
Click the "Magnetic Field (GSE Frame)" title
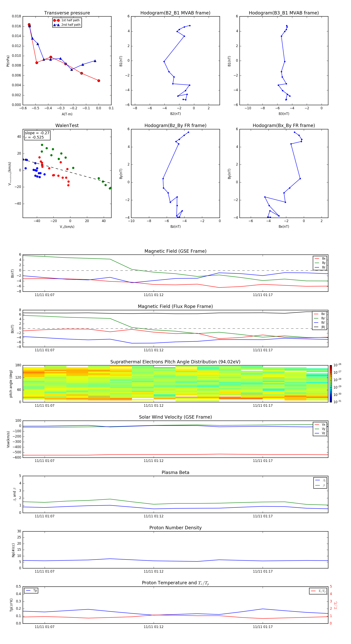click(175, 251)
